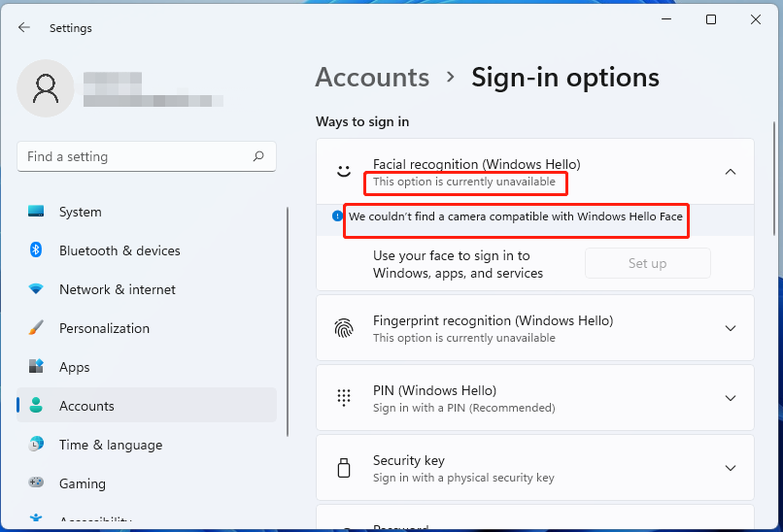Open Personalization settings
This screenshot has width=783, height=532.
point(147,328)
